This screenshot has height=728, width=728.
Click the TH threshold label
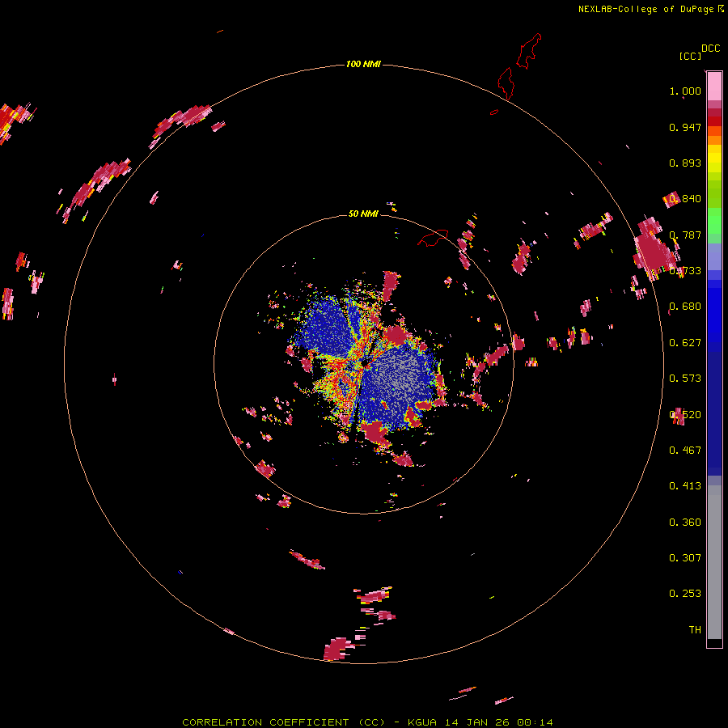(695, 630)
